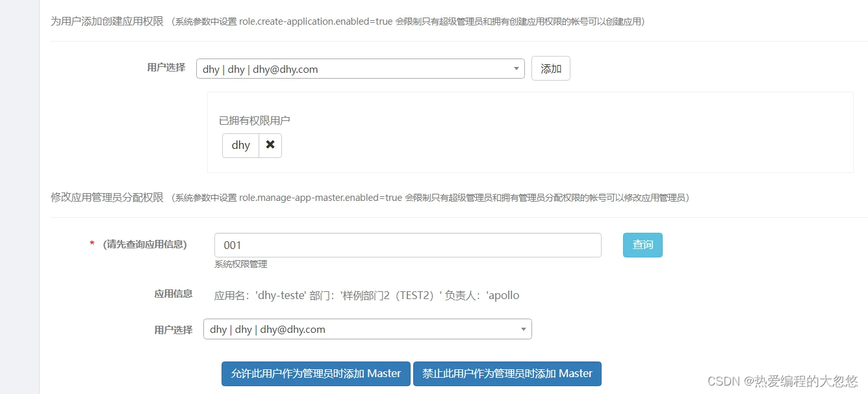
Task: Click the 添加 button
Action: pos(550,68)
